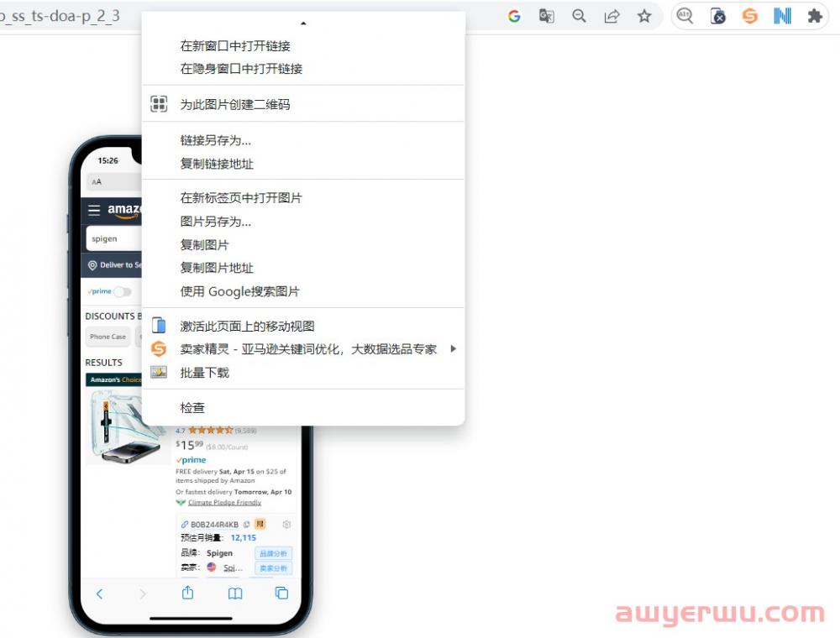This screenshot has height=638, width=840.
Task: Click the 品牌分析 button
Action: pos(273,553)
